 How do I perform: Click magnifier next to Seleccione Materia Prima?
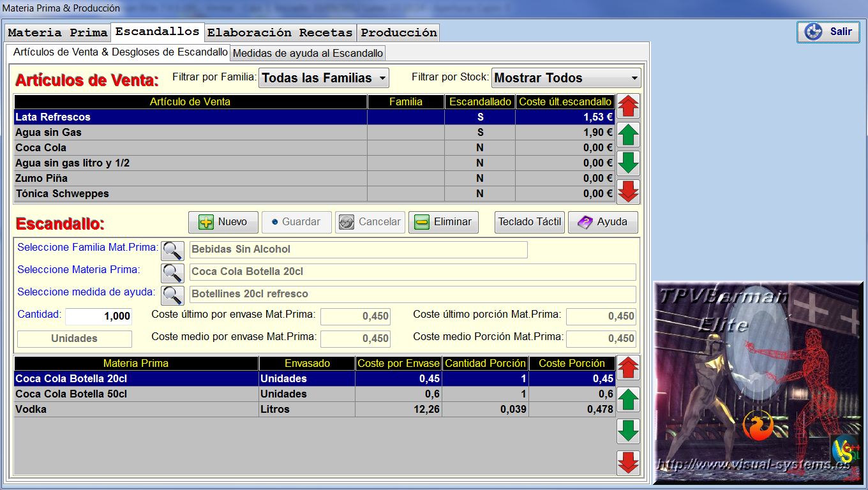(172, 273)
